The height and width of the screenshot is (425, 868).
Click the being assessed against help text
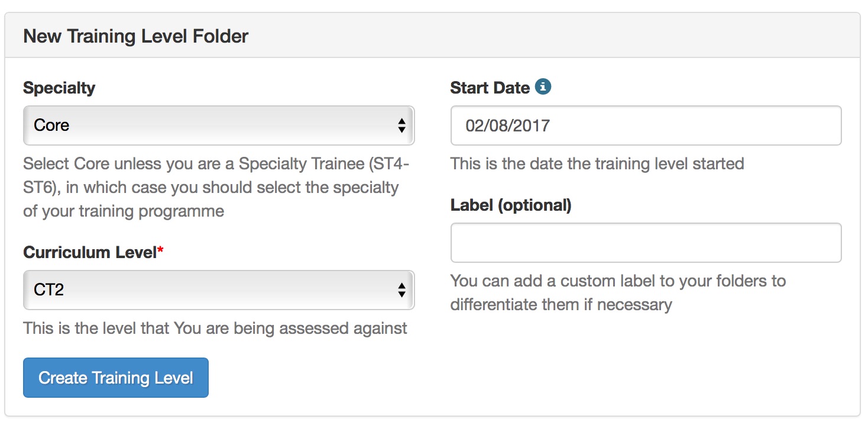coord(215,328)
